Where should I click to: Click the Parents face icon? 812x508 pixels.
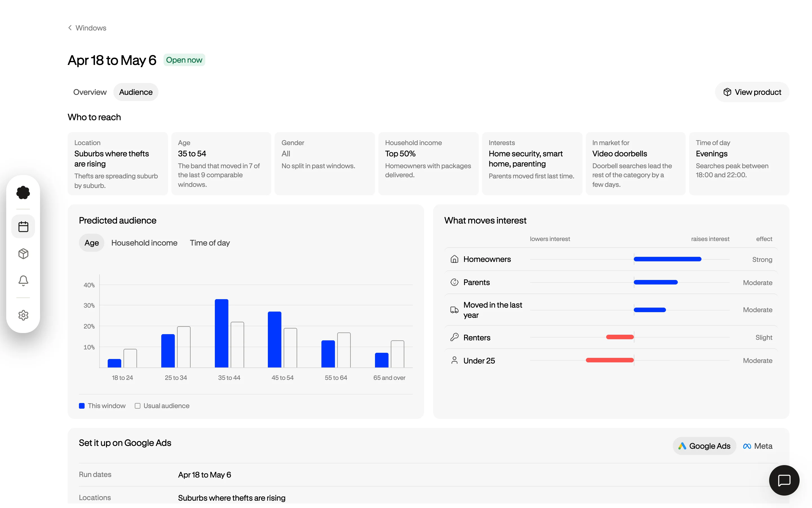454,282
